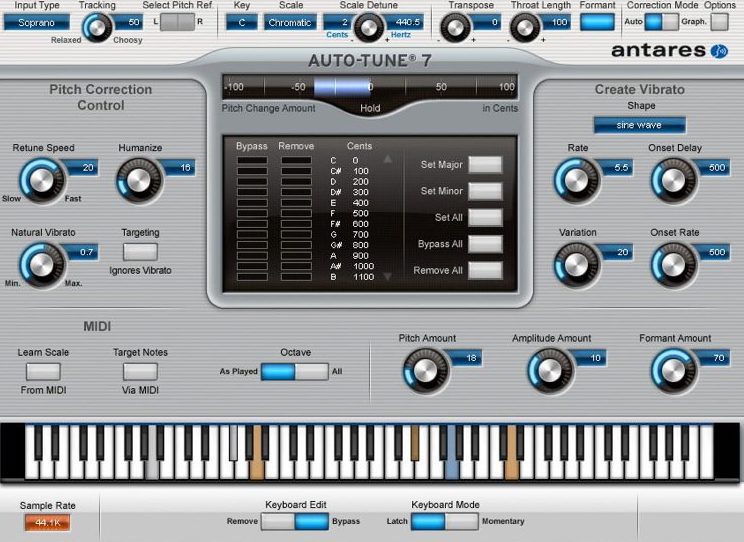744x542 pixels.
Task: Click the Scale Detune Cents value 2
Action: [338, 22]
